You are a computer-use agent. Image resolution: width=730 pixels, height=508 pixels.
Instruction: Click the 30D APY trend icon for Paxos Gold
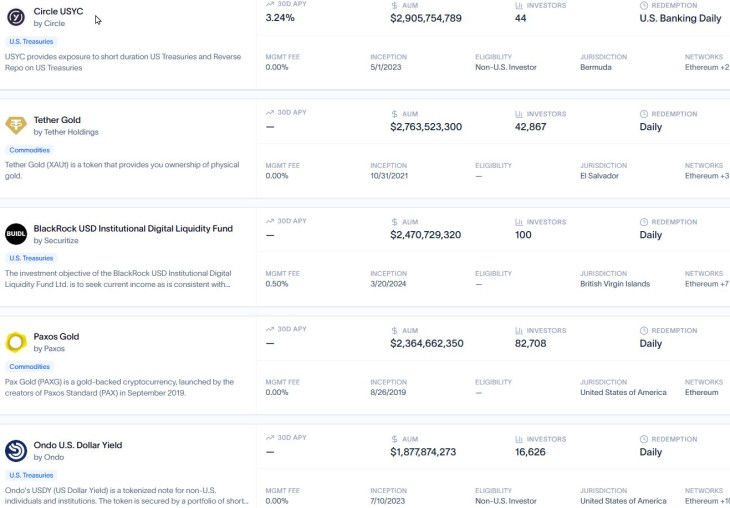point(270,331)
